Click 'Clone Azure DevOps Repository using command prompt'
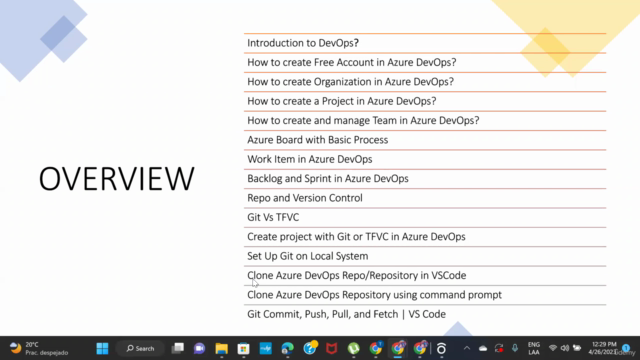This screenshot has height=360, width=640. coord(374,295)
